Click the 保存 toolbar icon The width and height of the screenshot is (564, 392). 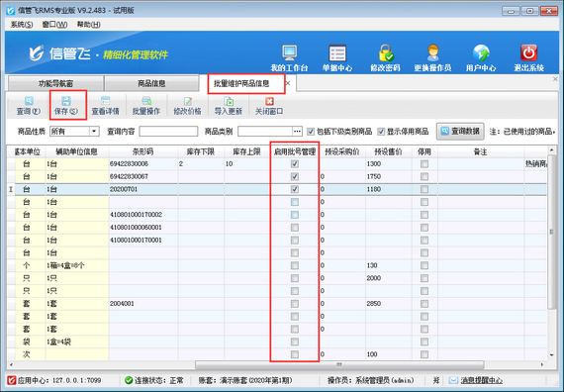pos(66,106)
